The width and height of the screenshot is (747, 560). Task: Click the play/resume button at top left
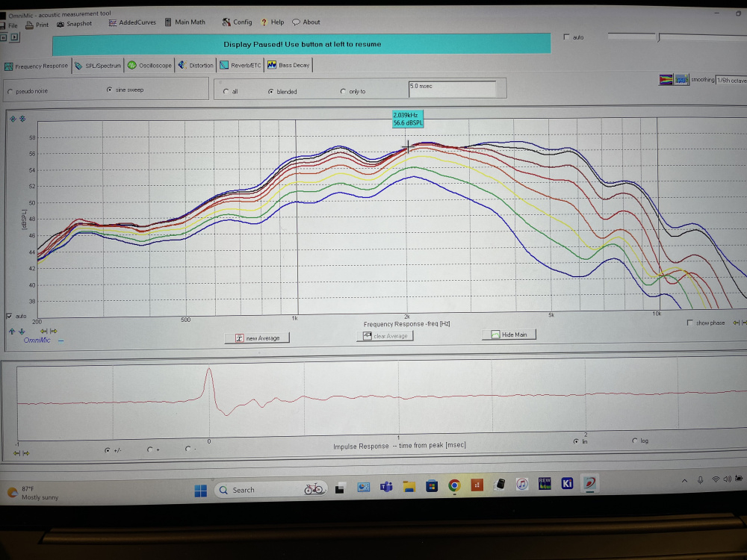point(13,35)
